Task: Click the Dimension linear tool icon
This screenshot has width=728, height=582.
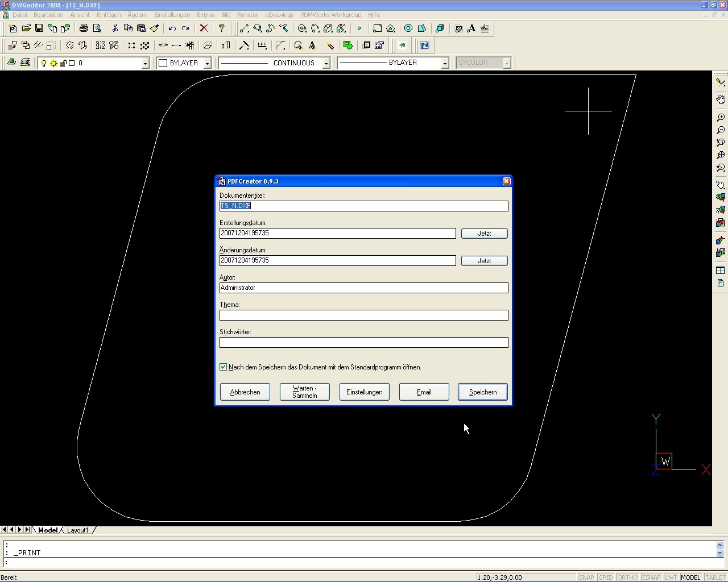Action: [x=262, y=45]
